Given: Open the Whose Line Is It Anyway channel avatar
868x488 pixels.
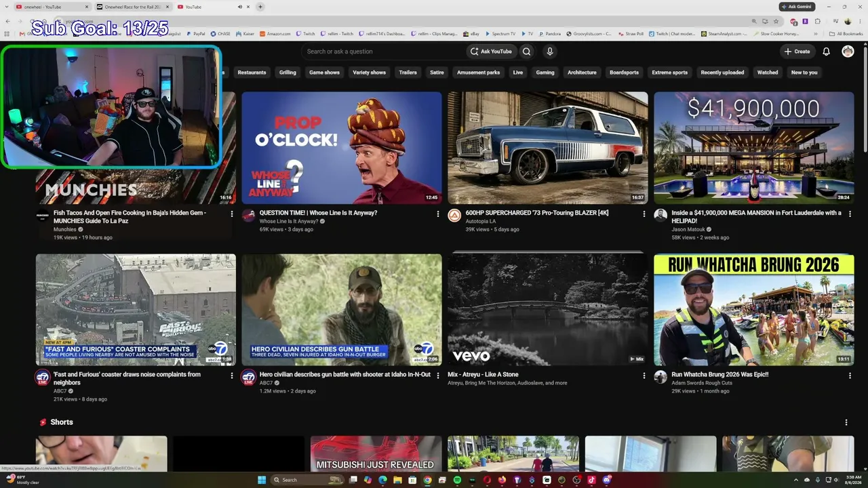Looking at the screenshot, I should coord(248,216).
